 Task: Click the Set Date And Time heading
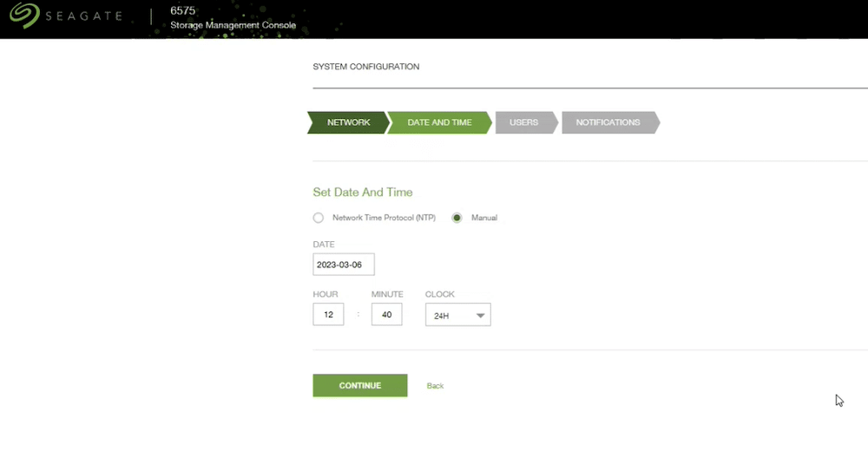363,192
